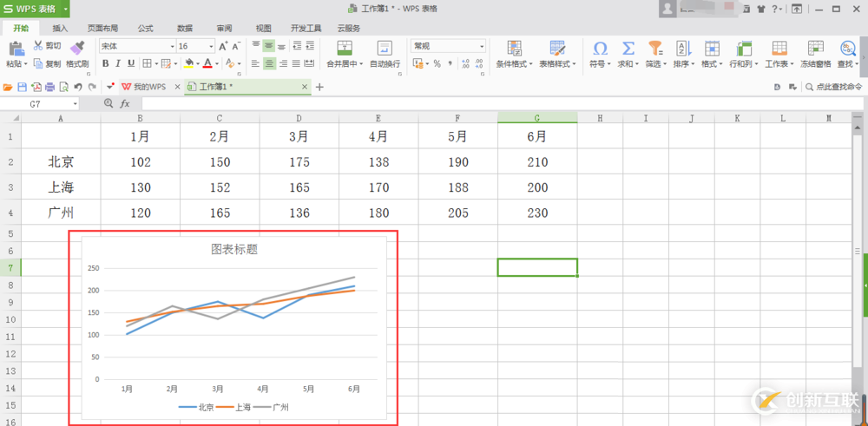Screen dimensions: 868x426
Task: Switch to the 插入 (Insert) ribbon tab
Action: [x=60, y=28]
